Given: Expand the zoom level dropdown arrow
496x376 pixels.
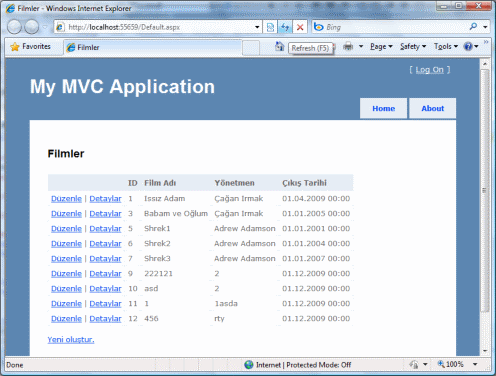Looking at the screenshot, I should (x=475, y=364).
